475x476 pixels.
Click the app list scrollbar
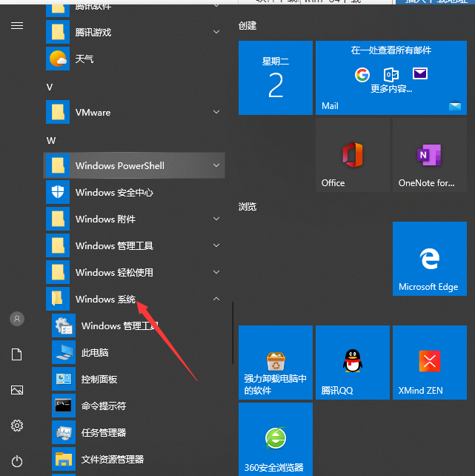tap(233, 332)
